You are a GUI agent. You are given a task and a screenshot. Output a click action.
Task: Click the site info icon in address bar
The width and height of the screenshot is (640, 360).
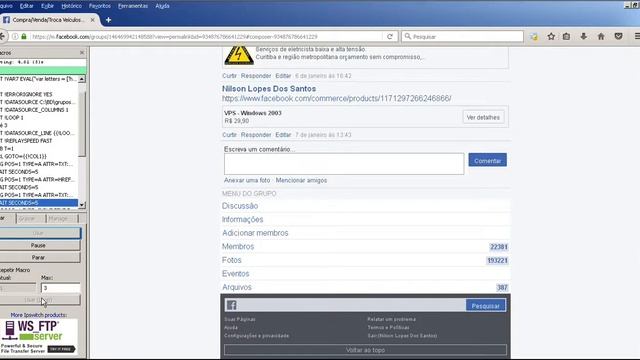[15, 37]
